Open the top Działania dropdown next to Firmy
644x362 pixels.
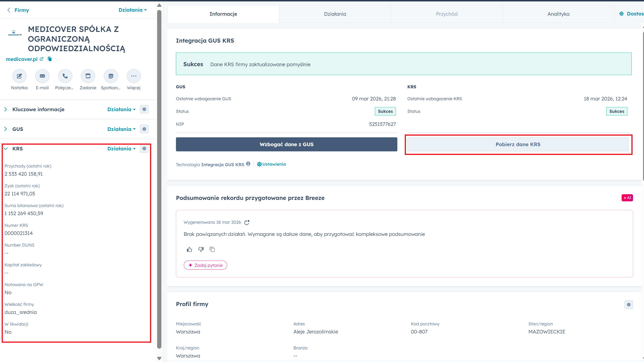click(x=133, y=10)
